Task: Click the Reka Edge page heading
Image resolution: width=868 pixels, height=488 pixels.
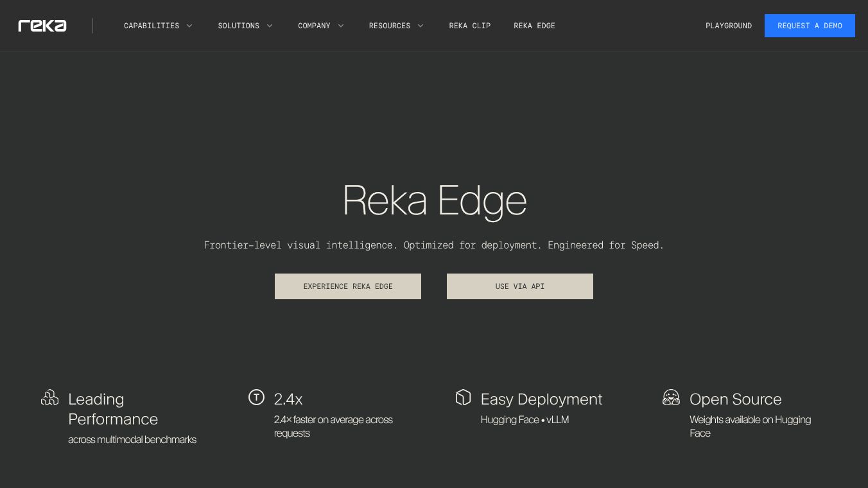Action: pos(434,200)
